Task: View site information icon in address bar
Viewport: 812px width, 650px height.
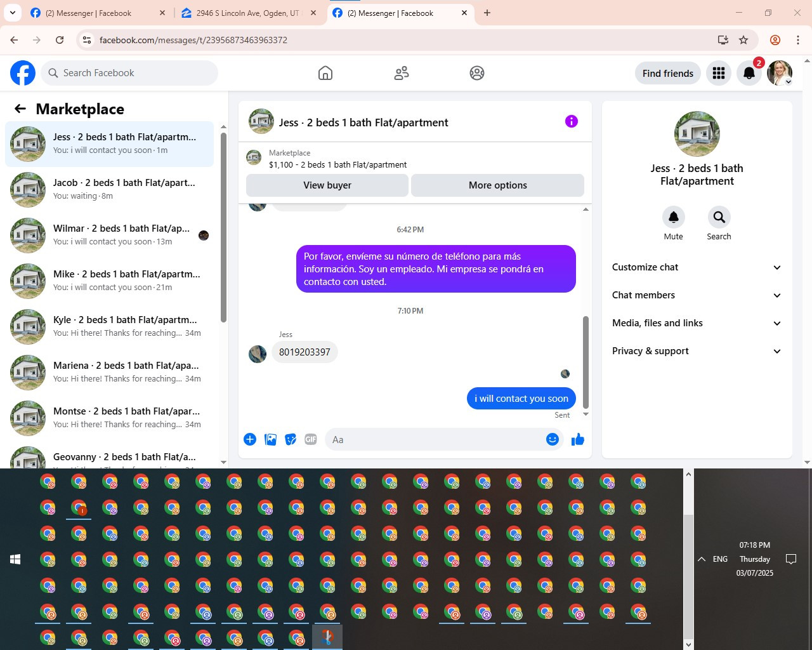Action: 87,40
